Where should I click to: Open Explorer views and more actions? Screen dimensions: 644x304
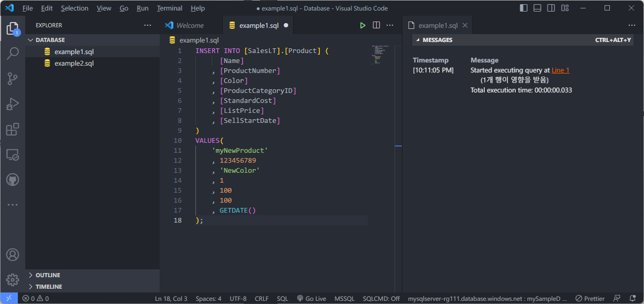[x=148, y=25]
